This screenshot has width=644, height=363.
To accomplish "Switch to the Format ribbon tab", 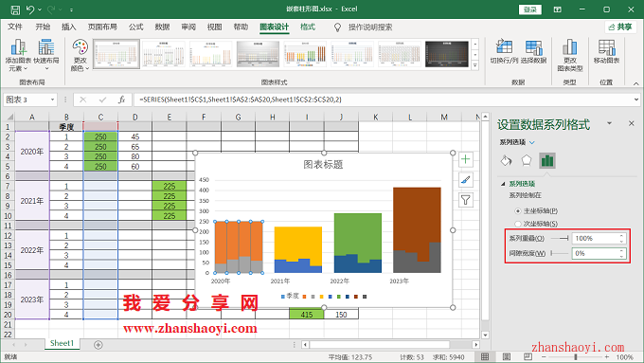I will pyautogui.click(x=308, y=27).
